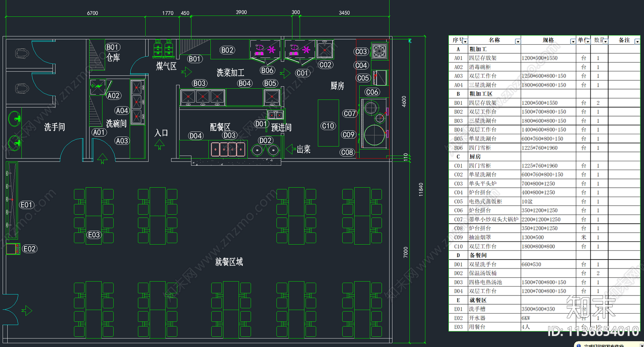
Task: Select the D04 tag in the floor plan
Action: click(x=196, y=136)
